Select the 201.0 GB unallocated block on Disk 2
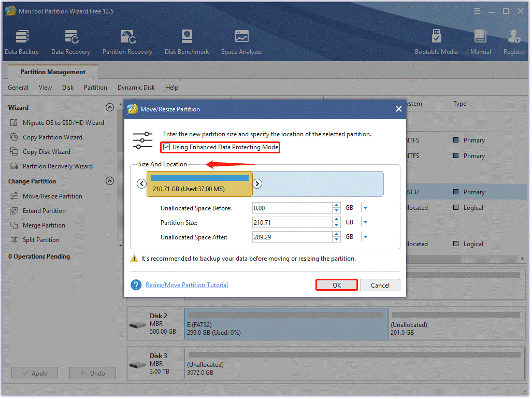 pyautogui.click(x=457, y=325)
